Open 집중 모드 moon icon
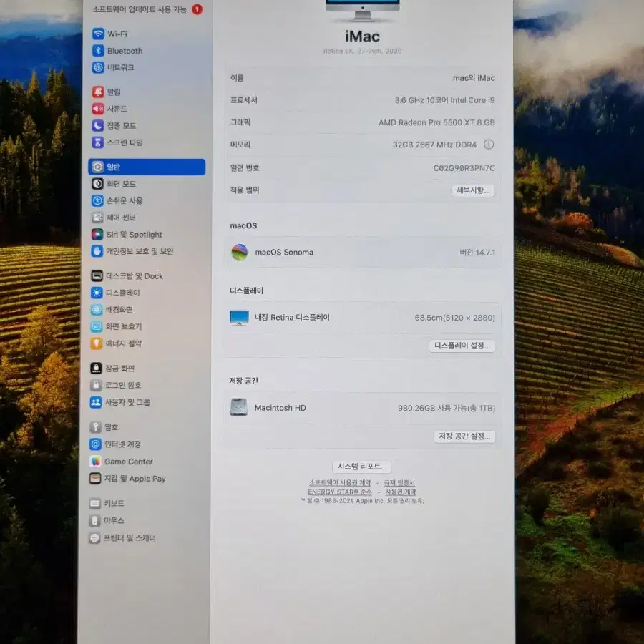Screen dimensions: 644x644 tap(98, 125)
